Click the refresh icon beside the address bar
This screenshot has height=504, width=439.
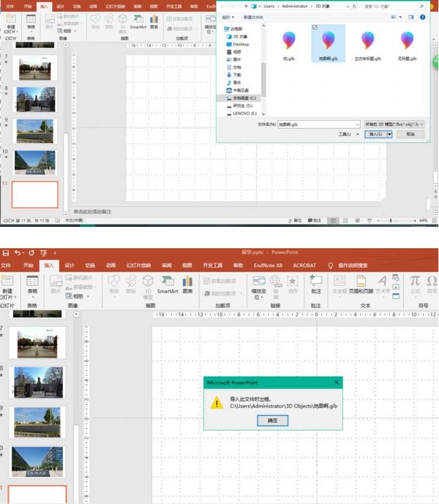[x=355, y=6]
